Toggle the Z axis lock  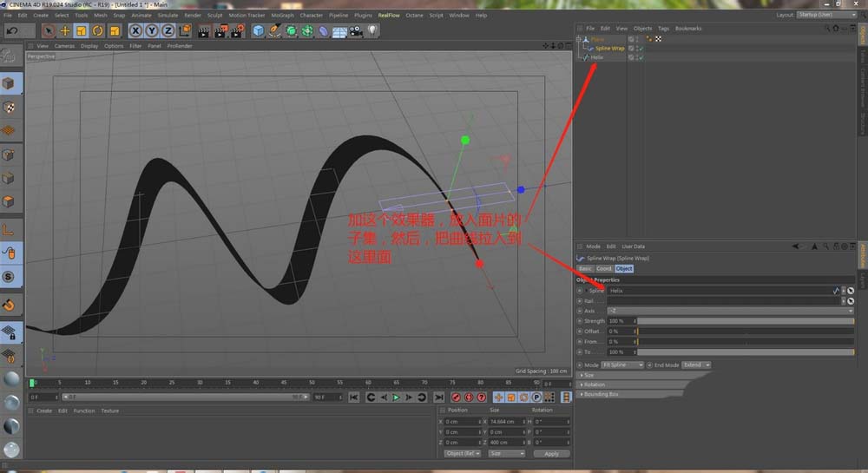click(168, 30)
